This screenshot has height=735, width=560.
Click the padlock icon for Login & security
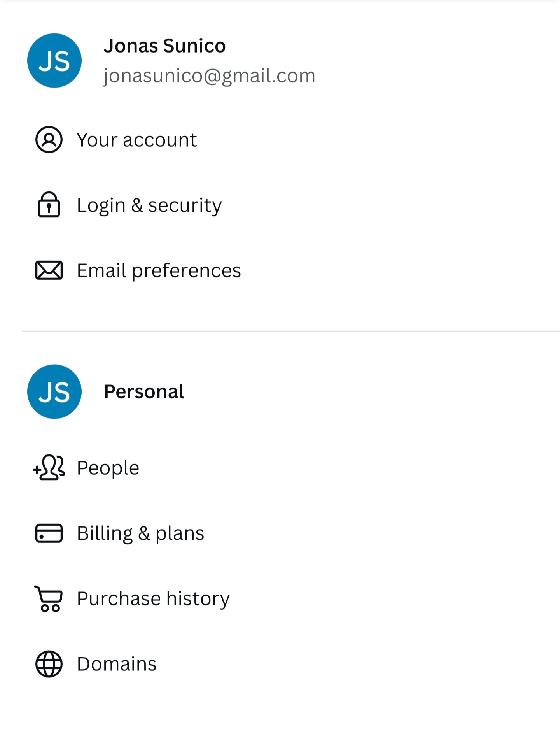(49, 204)
